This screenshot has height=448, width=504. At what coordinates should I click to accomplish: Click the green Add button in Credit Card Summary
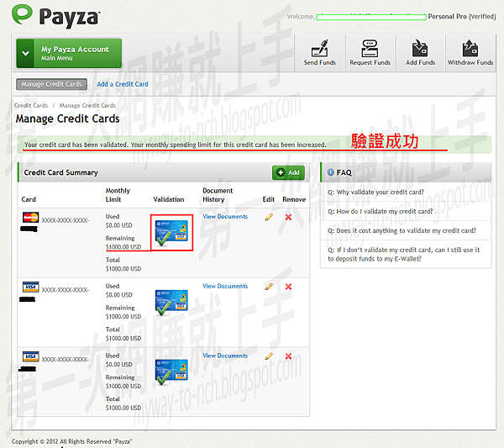(288, 172)
